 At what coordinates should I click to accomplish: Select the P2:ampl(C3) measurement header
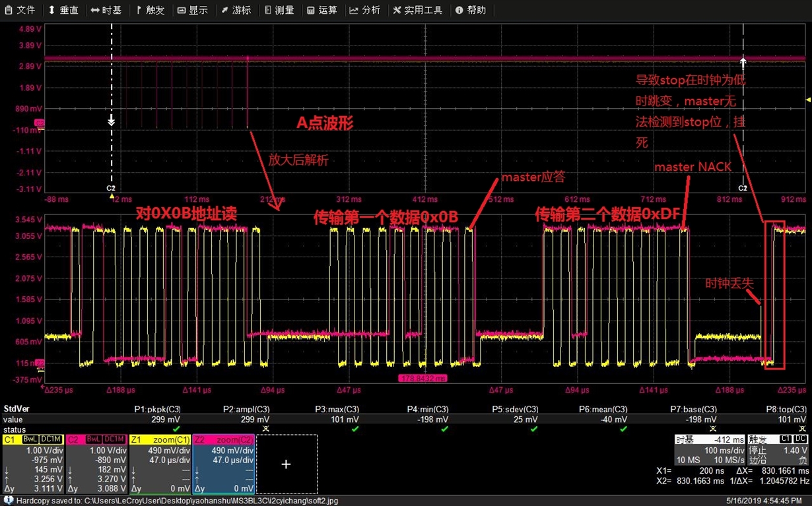click(x=246, y=409)
